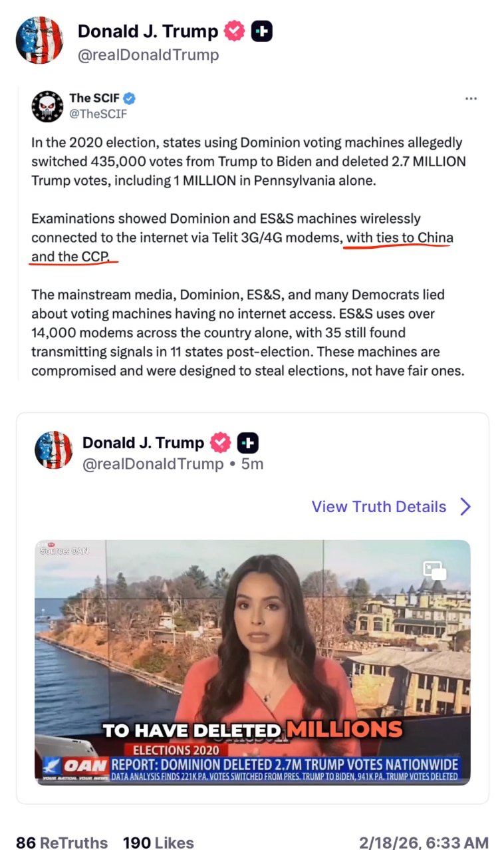This screenshot has height=850, width=504.
Task: Tap the picture-in-picture icon on the video
Action: tap(435, 570)
